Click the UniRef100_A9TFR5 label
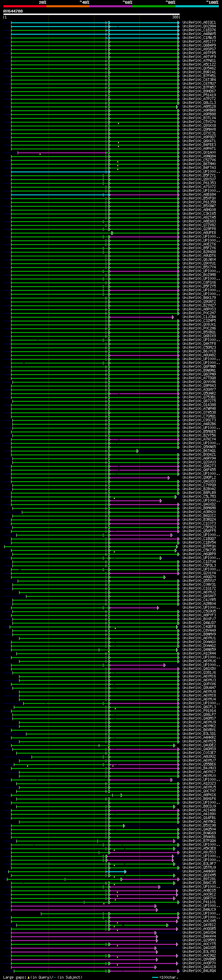The height and width of the screenshot is (980, 222). coord(199,53)
